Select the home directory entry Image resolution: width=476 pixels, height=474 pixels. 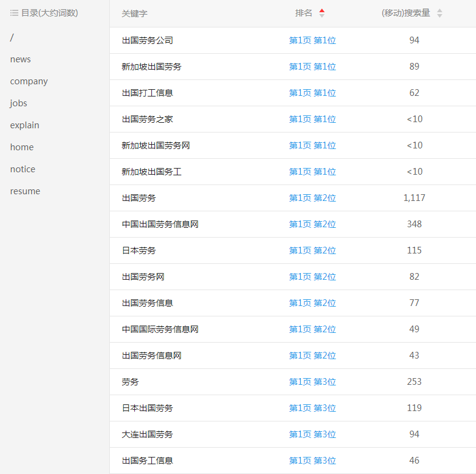[x=22, y=147]
